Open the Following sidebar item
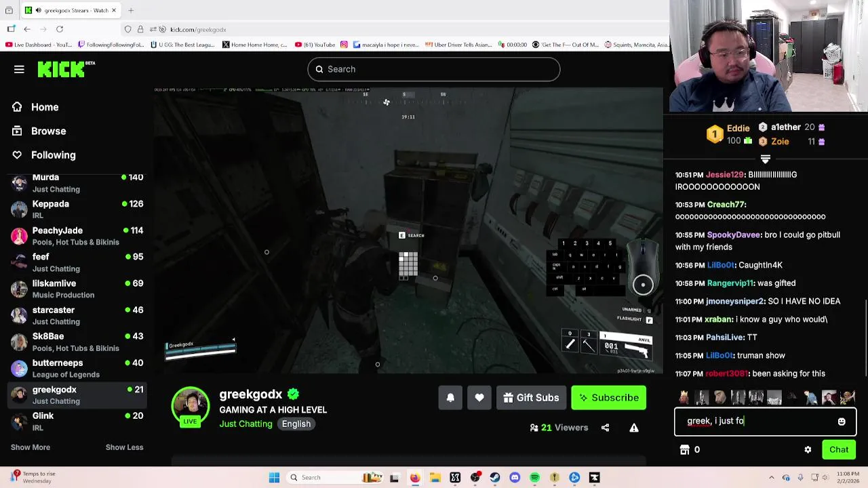 coord(44,155)
